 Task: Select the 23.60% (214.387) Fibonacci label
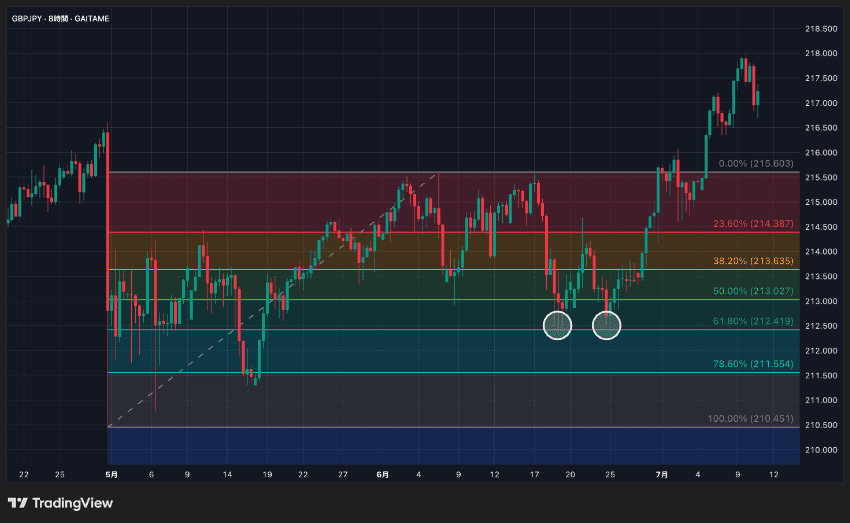[x=753, y=223]
